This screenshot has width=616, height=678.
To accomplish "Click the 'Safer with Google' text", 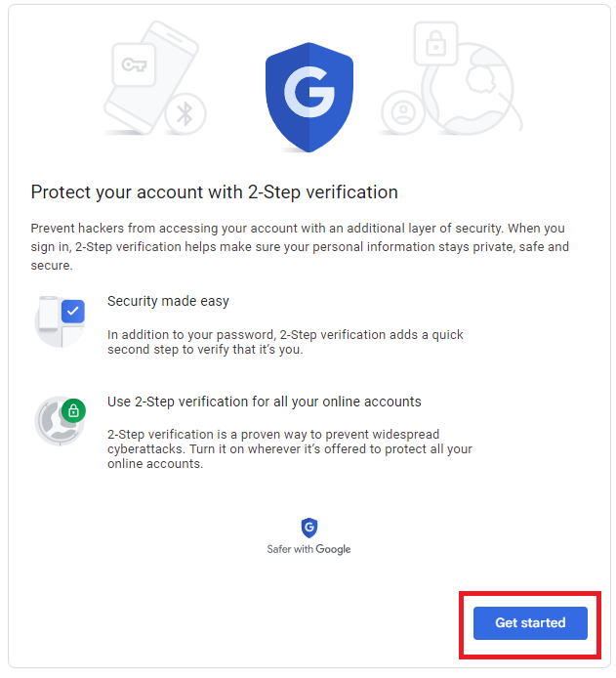I will click(x=308, y=549).
